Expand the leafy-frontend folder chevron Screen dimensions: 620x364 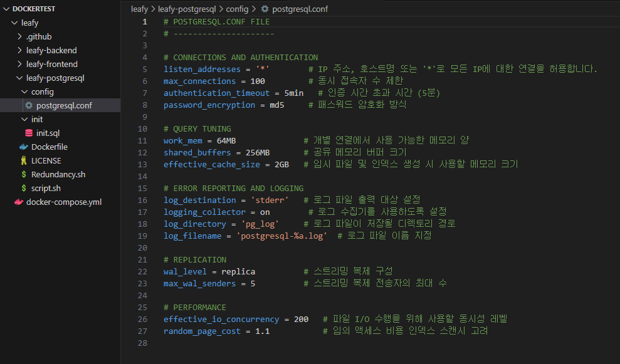coord(19,64)
